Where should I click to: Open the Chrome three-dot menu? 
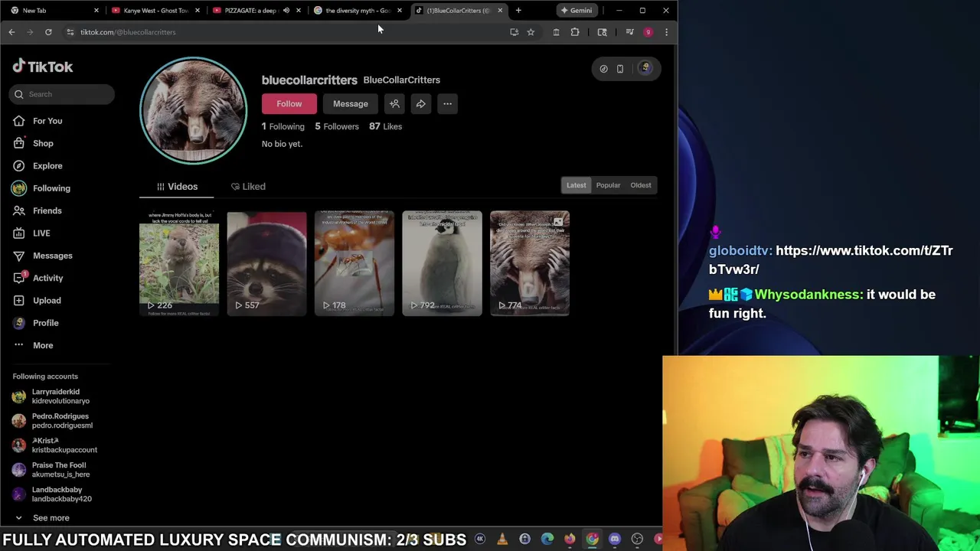[x=666, y=32]
